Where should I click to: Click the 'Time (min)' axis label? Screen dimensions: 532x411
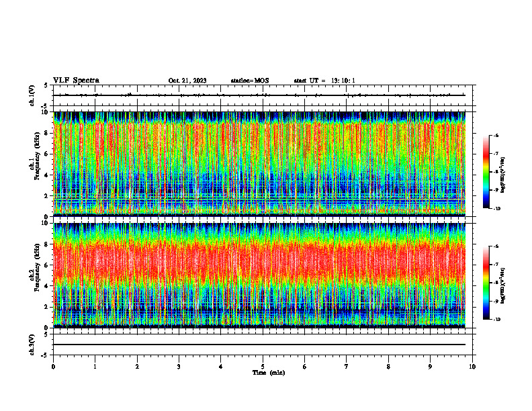point(269,373)
